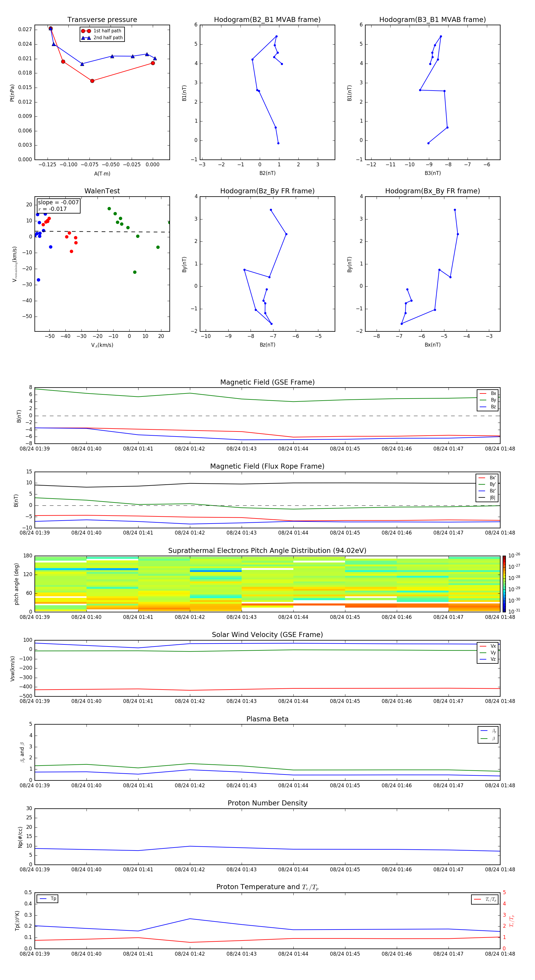Screen dimensions: 535x980
Task: Click the "Bz(nT)" x-axis label
Action: (x=267, y=345)
